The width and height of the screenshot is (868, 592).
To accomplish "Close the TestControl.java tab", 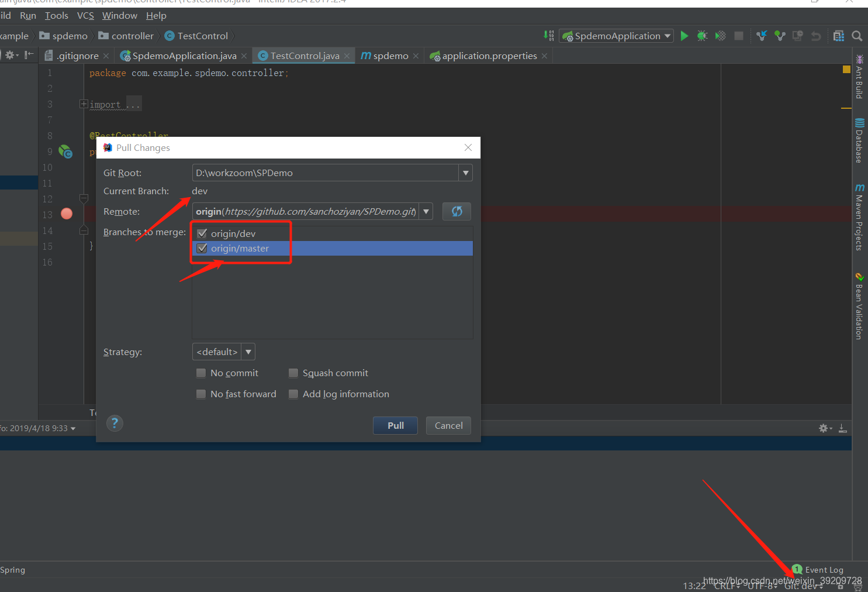I will pos(347,56).
